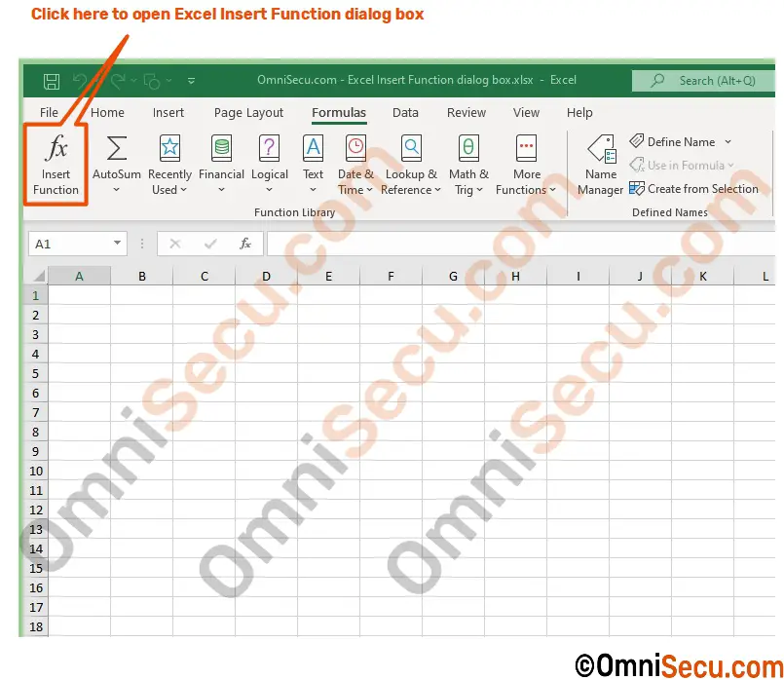Click the search magnifier icon
The width and height of the screenshot is (784, 680).
657,80
